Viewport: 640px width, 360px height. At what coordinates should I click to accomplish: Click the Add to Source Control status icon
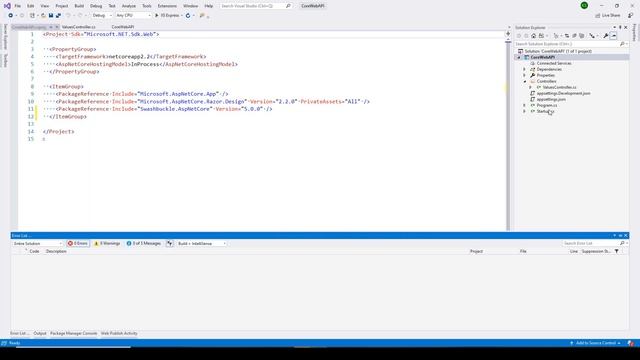point(571,343)
